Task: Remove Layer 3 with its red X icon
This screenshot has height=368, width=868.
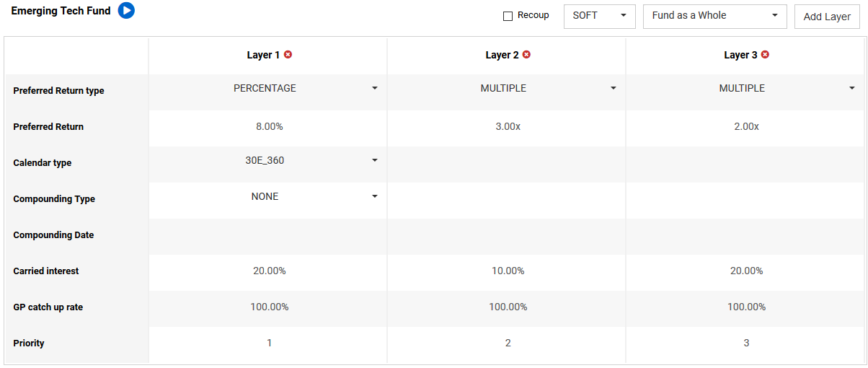Action: [765, 55]
